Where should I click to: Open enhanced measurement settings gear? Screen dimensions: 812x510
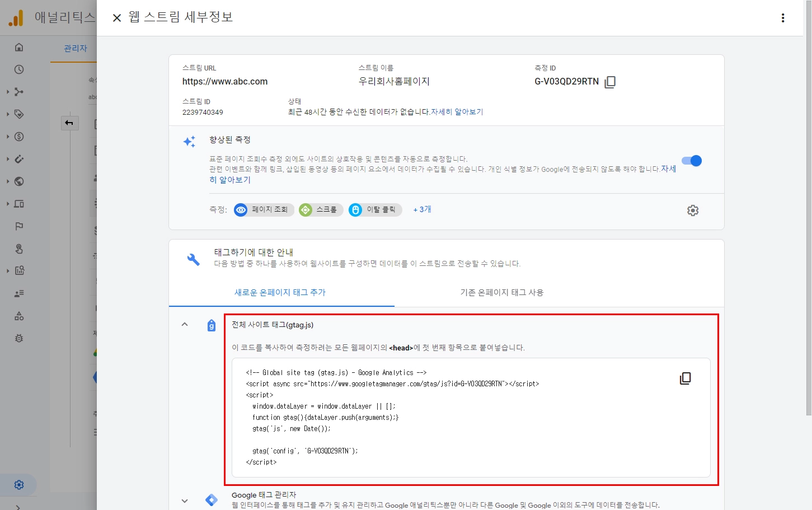click(693, 210)
